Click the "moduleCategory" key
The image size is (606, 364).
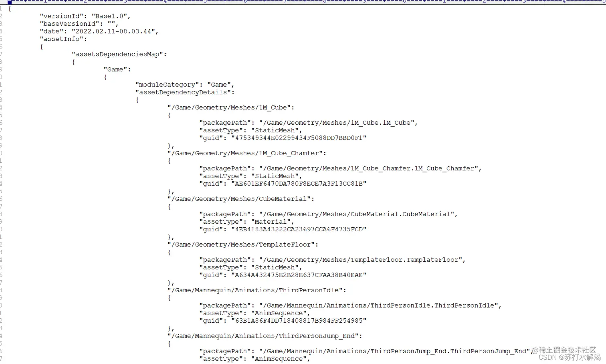point(168,85)
